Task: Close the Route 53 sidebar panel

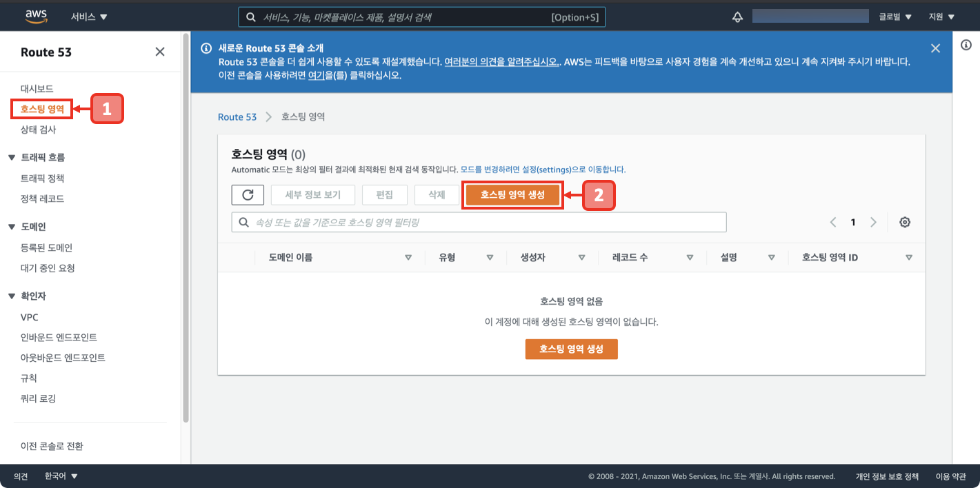Action: (160, 52)
